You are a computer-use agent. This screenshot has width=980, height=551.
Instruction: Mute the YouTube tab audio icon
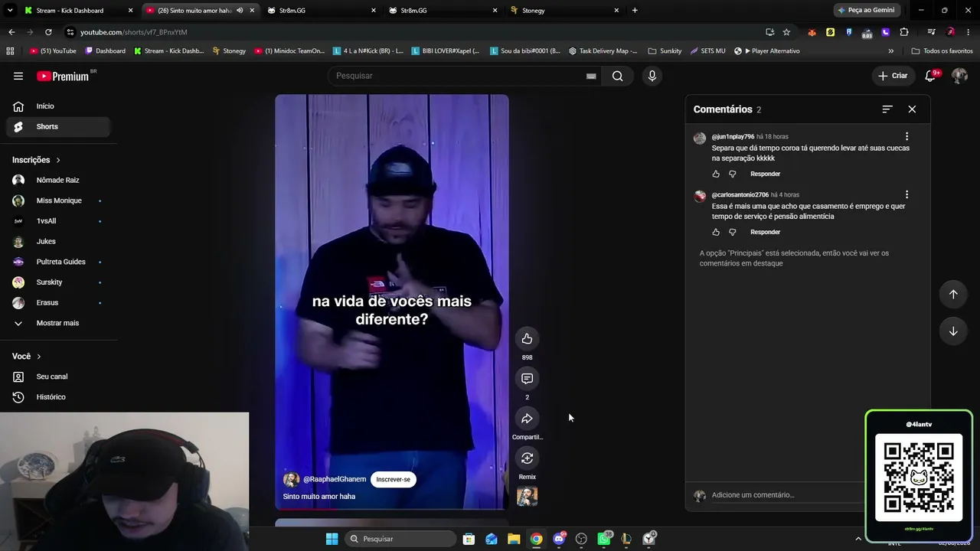(x=240, y=11)
